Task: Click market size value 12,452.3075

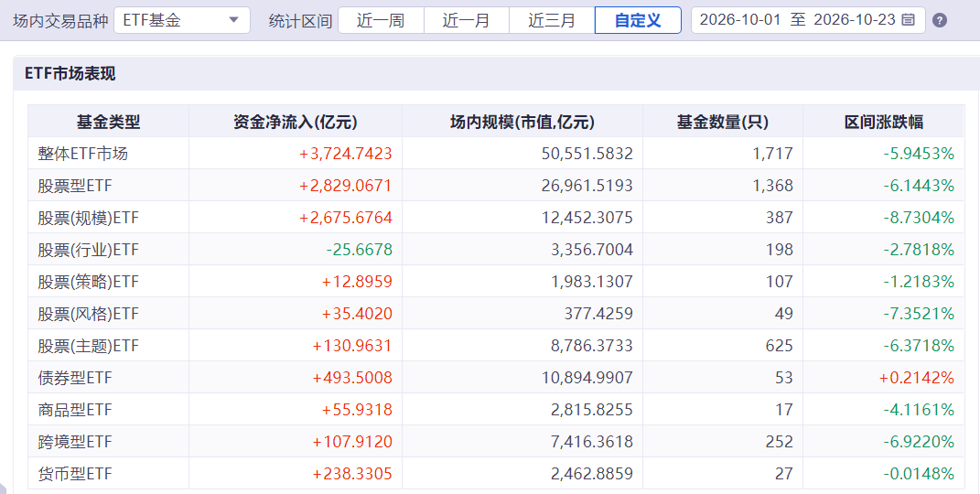Action: 587,218
